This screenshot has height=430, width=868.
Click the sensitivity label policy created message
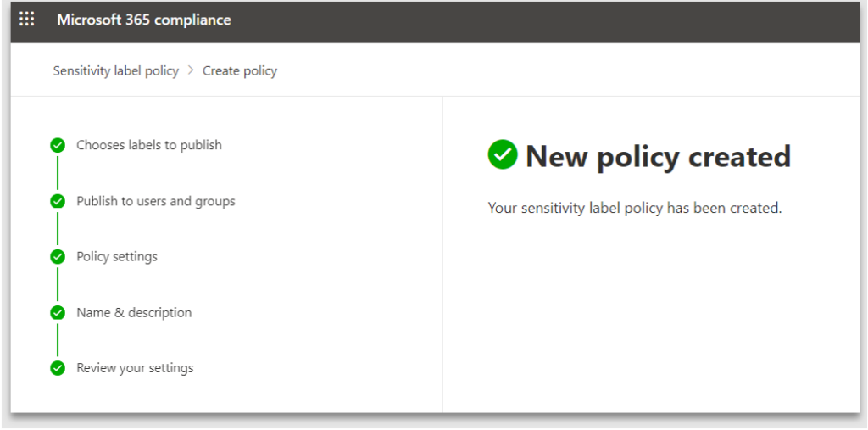634,208
